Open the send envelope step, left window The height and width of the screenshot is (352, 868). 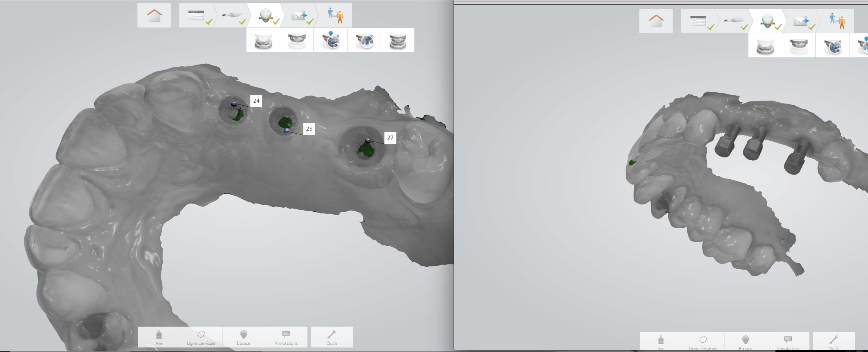click(x=299, y=16)
